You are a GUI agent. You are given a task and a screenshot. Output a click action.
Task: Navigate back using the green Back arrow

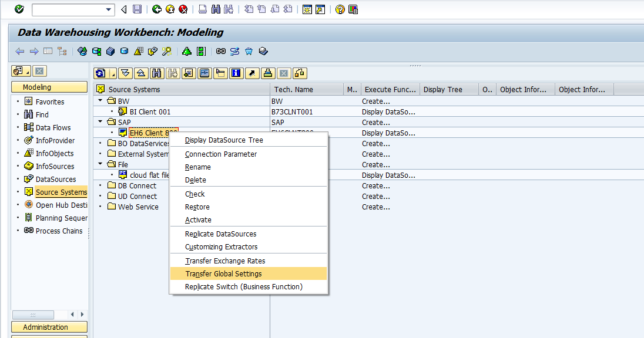(x=157, y=9)
